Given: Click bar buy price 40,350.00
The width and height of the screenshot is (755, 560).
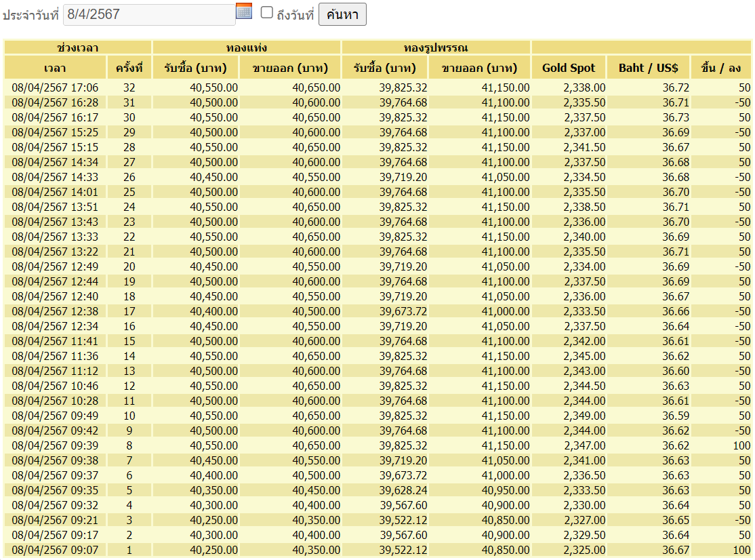Looking at the screenshot, I should (213, 491).
